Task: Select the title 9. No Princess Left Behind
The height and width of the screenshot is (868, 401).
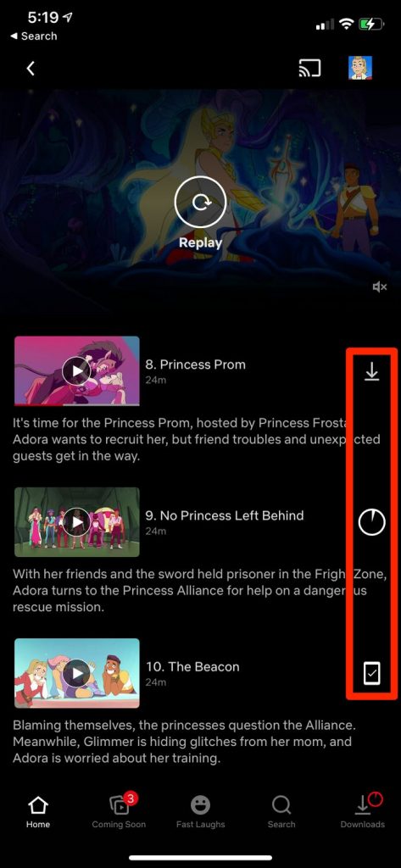Action: click(x=225, y=515)
